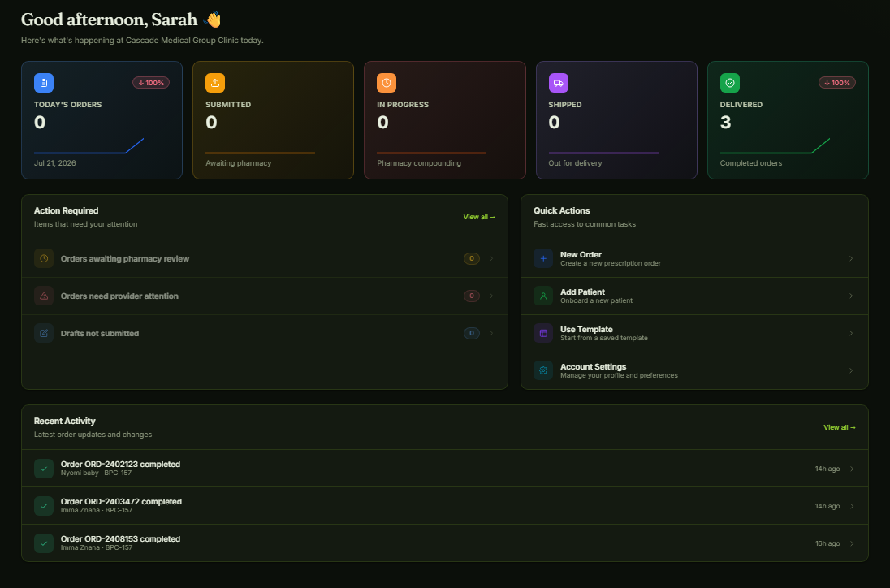Open the Today's Orders stat card
Image resolution: width=890 pixels, height=588 pixels.
pyautogui.click(x=102, y=120)
